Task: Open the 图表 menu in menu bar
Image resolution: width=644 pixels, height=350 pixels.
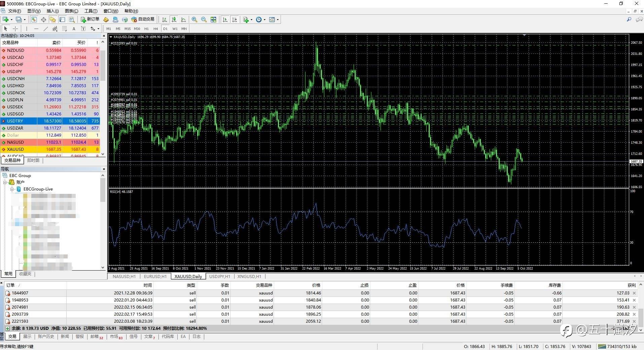Action: pyautogui.click(x=71, y=11)
